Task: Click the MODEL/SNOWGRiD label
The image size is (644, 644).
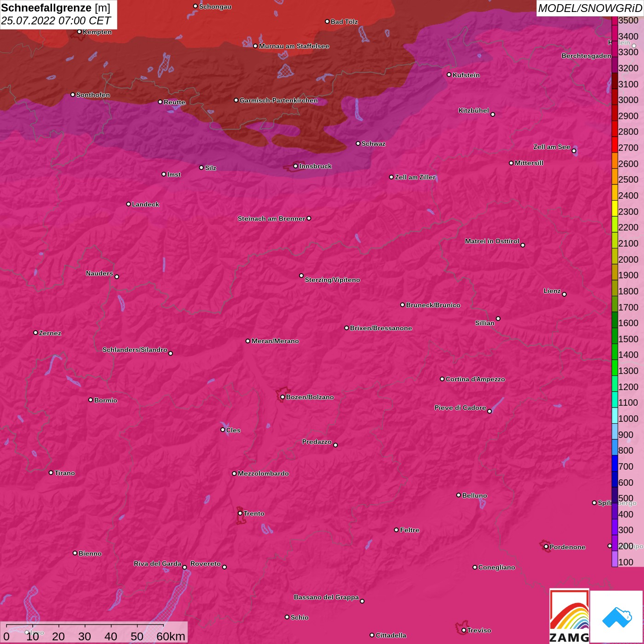Action: pos(589,8)
